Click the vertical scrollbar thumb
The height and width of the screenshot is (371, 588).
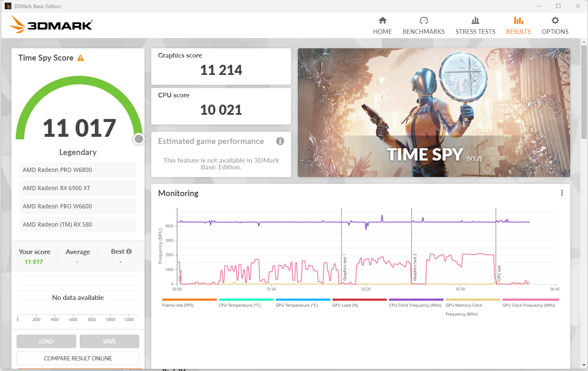584,91
